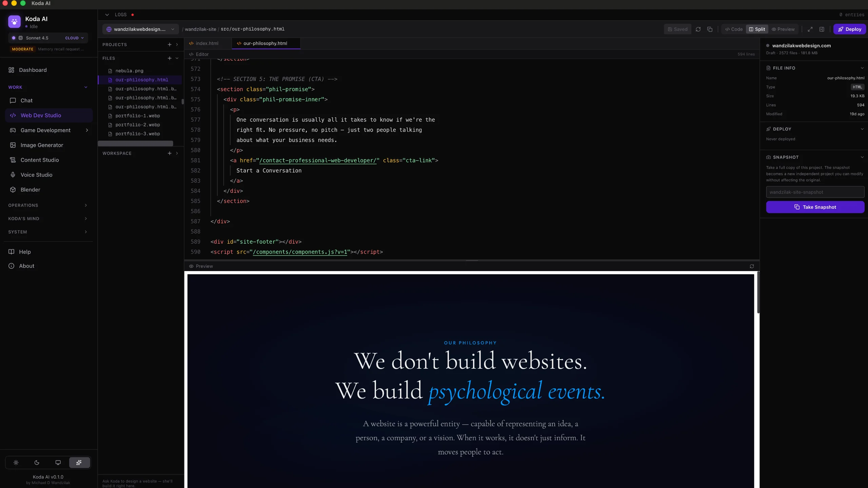Image resolution: width=868 pixels, height=488 pixels.
Task: Click the contact-professional-web-developer href link in code
Action: click(x=318, y=160)
